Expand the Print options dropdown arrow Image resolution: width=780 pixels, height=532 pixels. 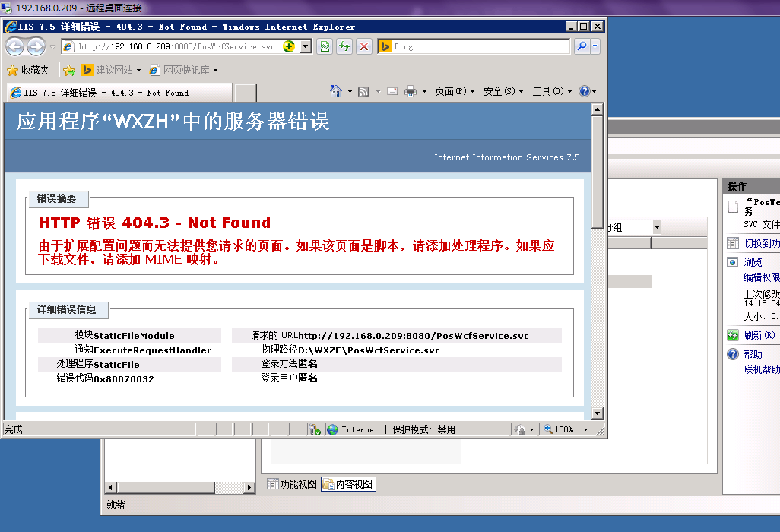[x=424, y=91]
